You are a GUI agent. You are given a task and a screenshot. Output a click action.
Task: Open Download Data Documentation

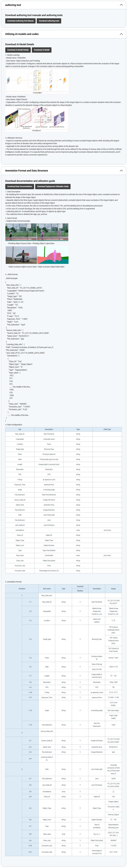(x=19, y=186)
